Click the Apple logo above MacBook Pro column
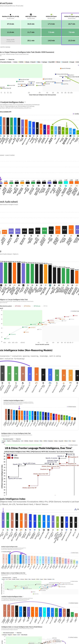 click(10, 14)
